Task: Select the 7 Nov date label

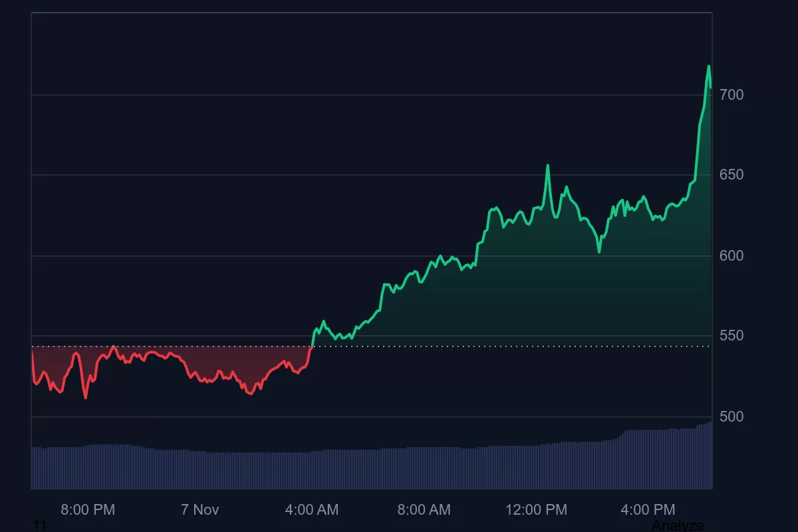Action: pyautogui.click(x=199, y=510)
